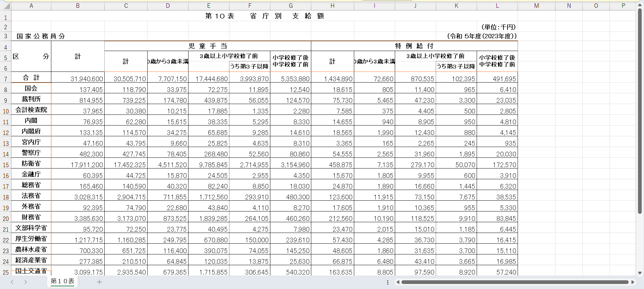Select column P header
This screenshot has height=289, width=644.
pyautogui.click(x=623, y=6)
